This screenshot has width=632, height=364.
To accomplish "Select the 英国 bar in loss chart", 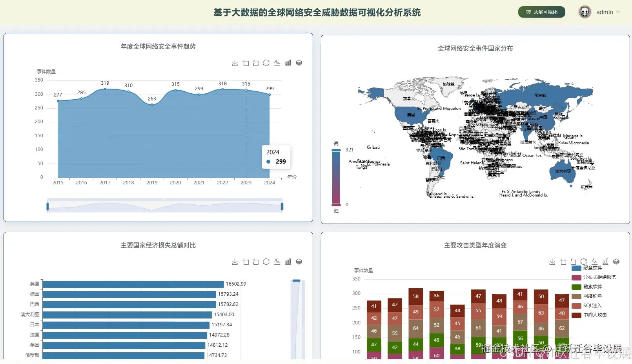I will 133,284.
